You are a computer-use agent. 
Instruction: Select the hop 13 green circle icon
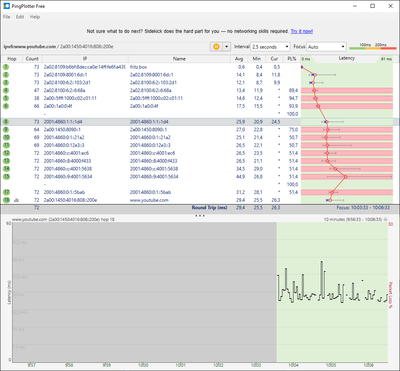pos(6,161)
